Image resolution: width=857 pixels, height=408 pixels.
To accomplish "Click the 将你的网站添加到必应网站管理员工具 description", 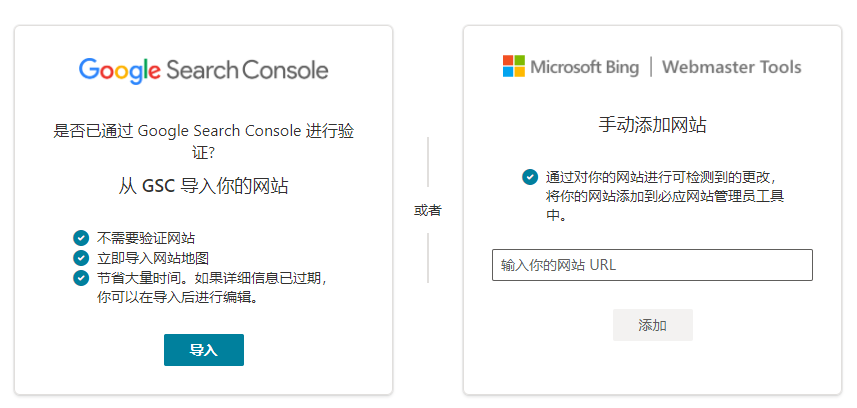I will [x=665, y=196].
